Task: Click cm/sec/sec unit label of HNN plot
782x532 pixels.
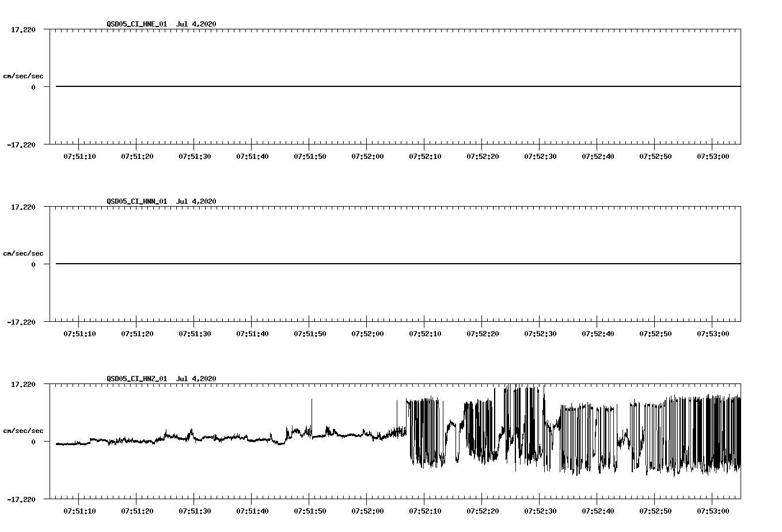Action: pyautogui.click(x=23, y=253)
